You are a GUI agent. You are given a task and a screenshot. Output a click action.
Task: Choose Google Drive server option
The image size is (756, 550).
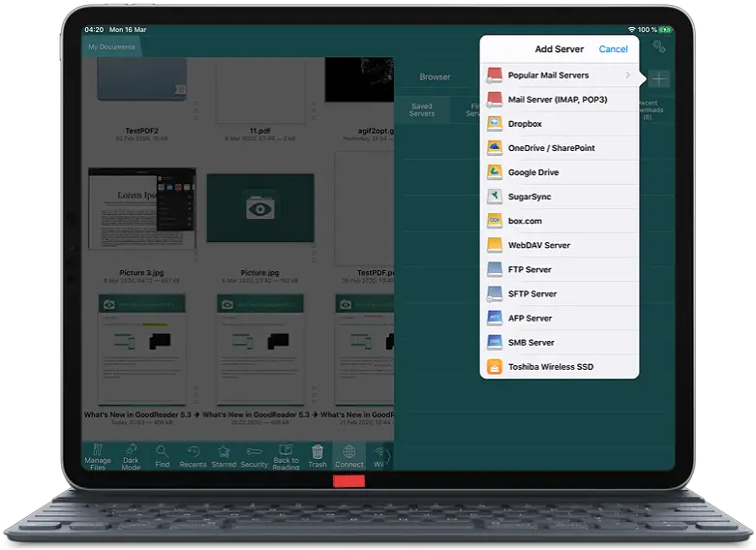click(x=559, y=172)
